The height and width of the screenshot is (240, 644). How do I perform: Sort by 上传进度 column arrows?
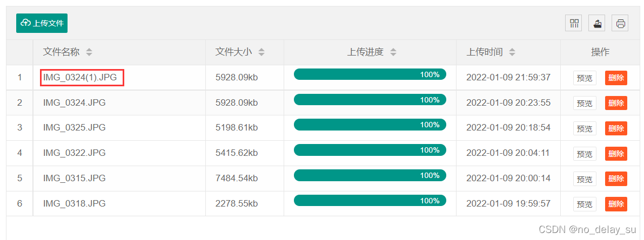tap(393, 52)
